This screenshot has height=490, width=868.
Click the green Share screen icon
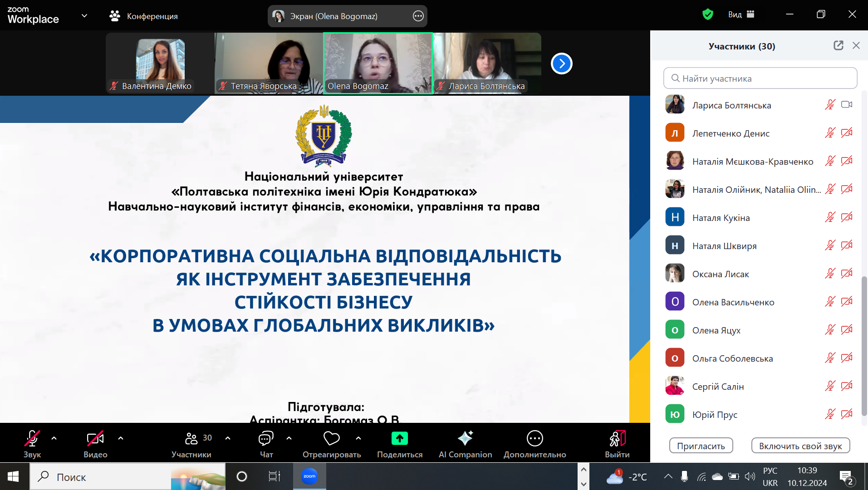(x=399, y=439)
